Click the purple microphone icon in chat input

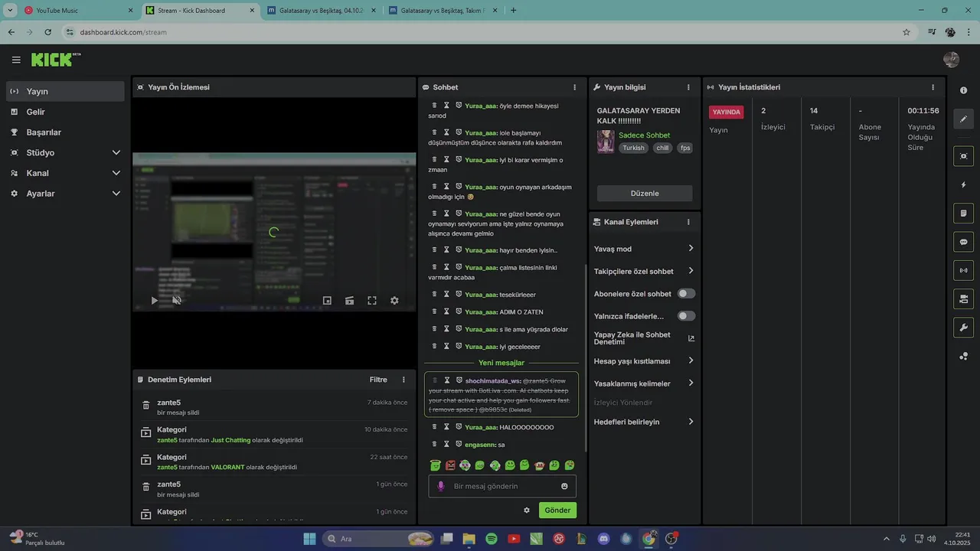[x=440, y=486]
